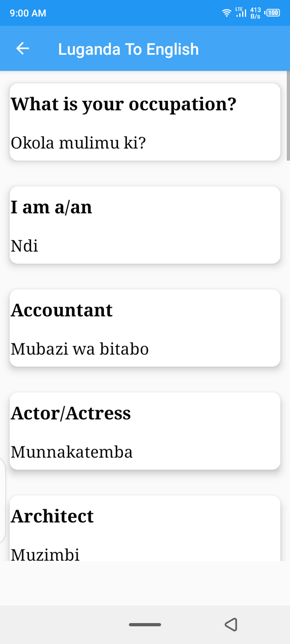
Task: Tap the side edge panel handle
Action: pyautogui.click(x=2, y=500)
